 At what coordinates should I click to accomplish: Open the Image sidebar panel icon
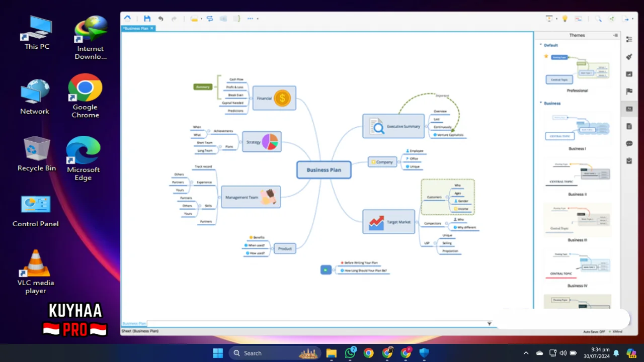tap(629, 74)
